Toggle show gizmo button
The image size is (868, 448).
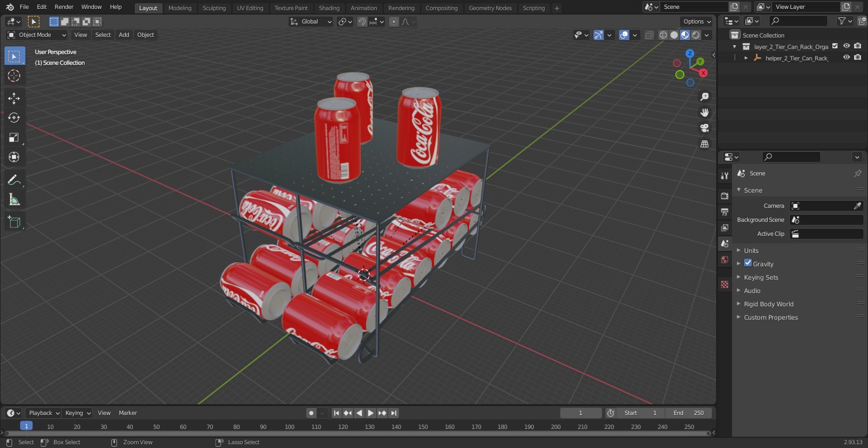(599, 35)
